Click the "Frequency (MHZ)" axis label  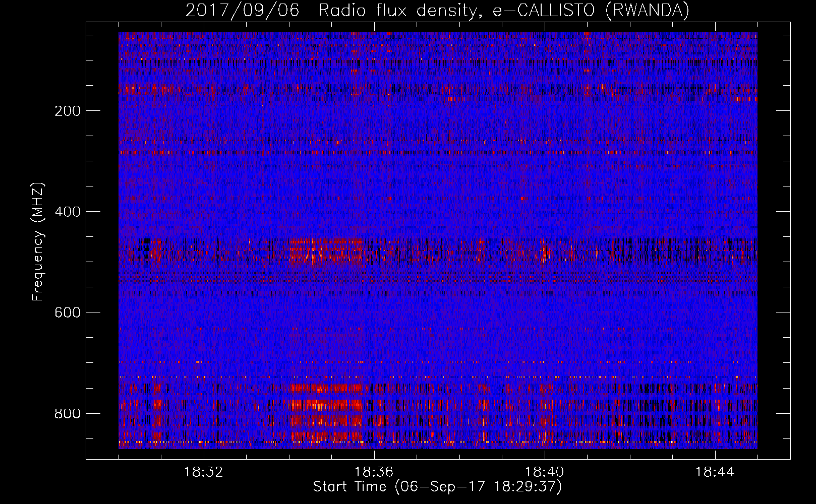pos(38,241)
